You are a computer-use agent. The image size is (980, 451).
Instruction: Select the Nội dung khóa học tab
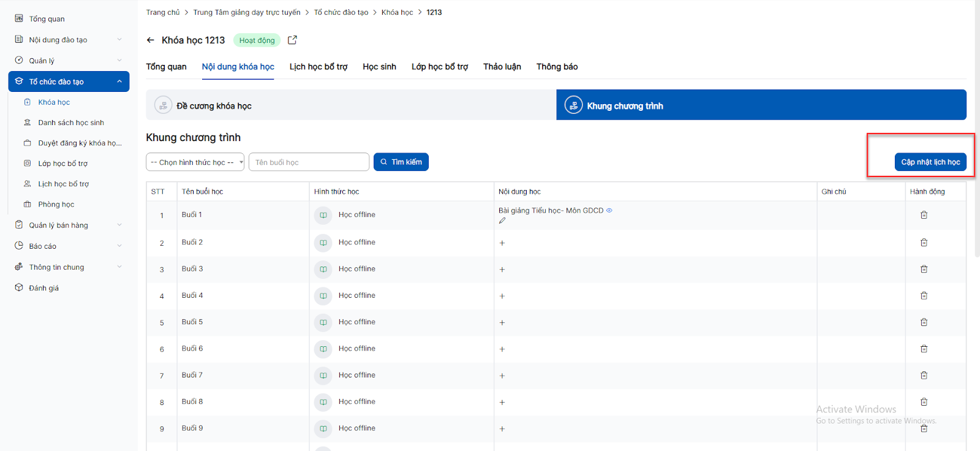tap(238, 67)
